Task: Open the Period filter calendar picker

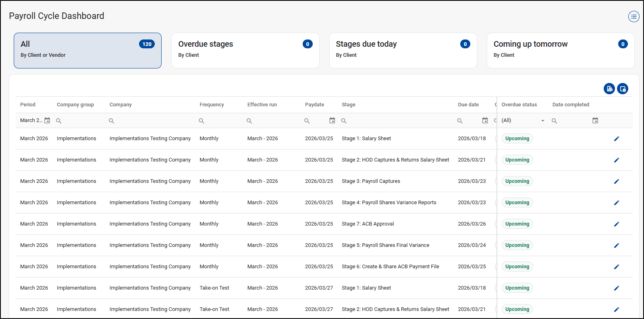Action: (x=47, y=120)
